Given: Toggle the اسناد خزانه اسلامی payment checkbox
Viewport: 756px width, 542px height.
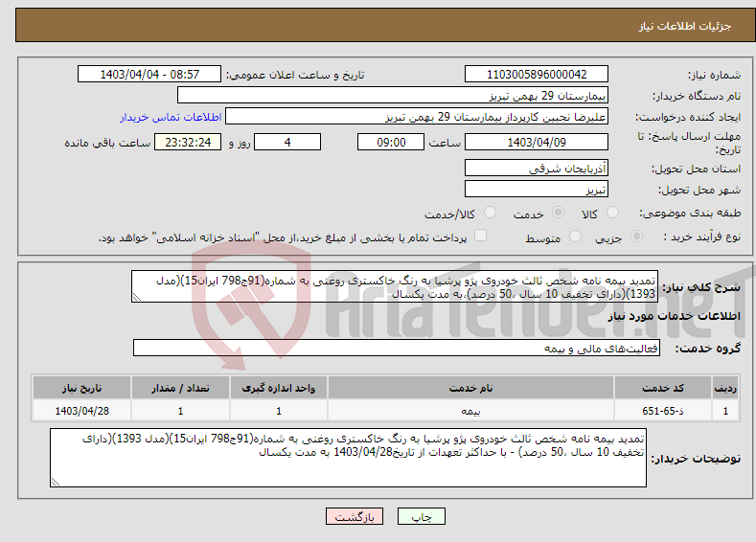Looking at the screenshot, I should click(x=480, y=236).
